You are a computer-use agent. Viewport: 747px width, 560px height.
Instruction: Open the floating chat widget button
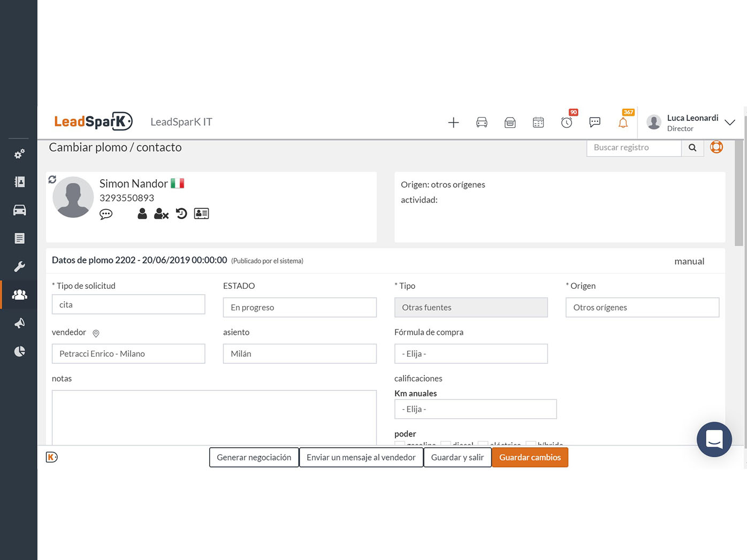714,440
